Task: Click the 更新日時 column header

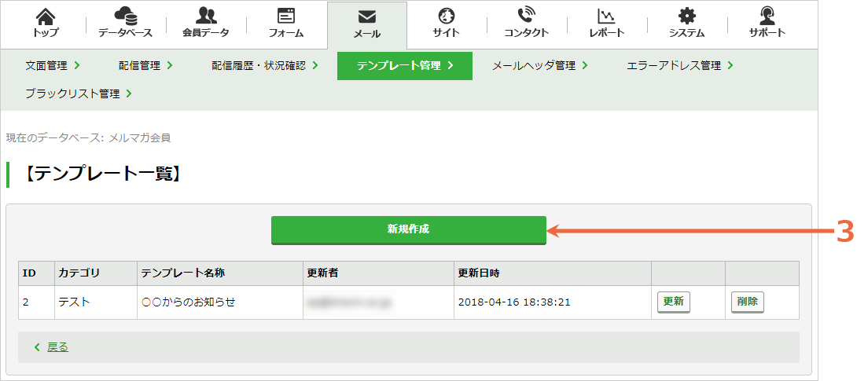Action: (553, 273)
